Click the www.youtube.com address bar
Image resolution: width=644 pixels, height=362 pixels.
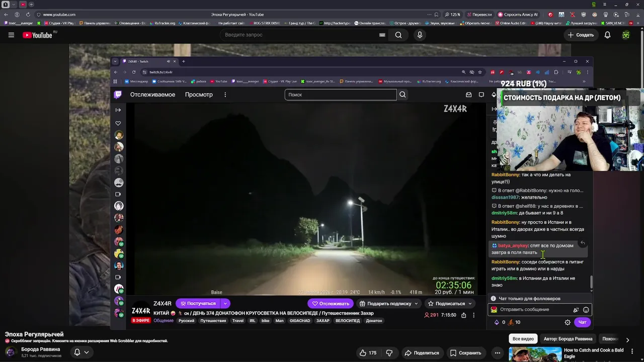pos(59,15)
